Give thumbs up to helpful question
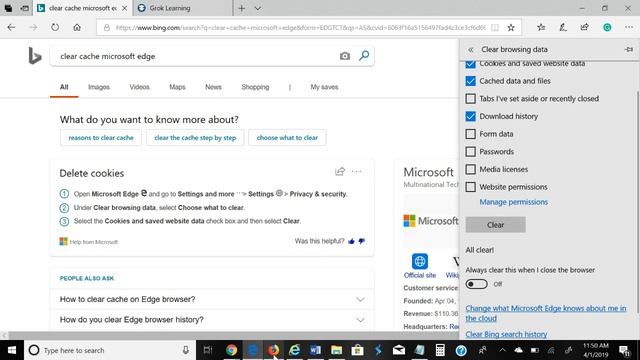 click(x=351, y=241)
